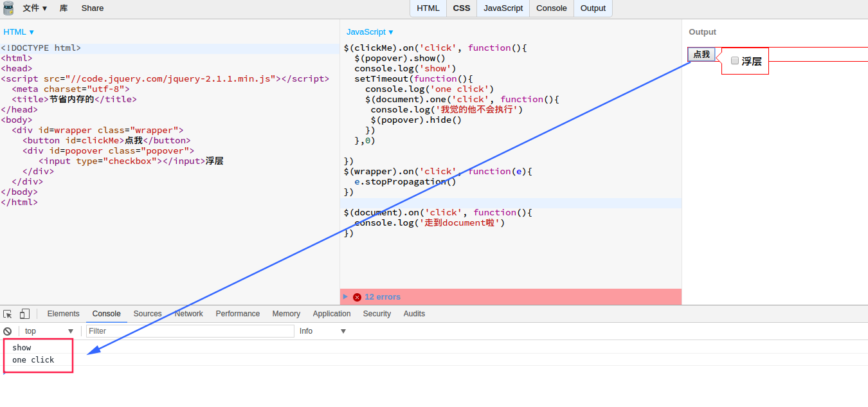Open the HTML panel language dropdown

(19, 32)
